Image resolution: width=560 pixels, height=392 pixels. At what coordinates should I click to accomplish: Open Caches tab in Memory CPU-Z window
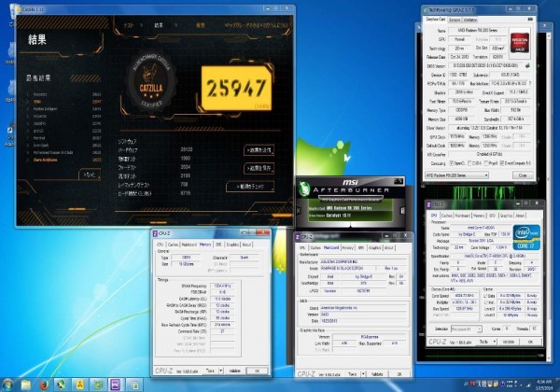[x=173, y=245]
